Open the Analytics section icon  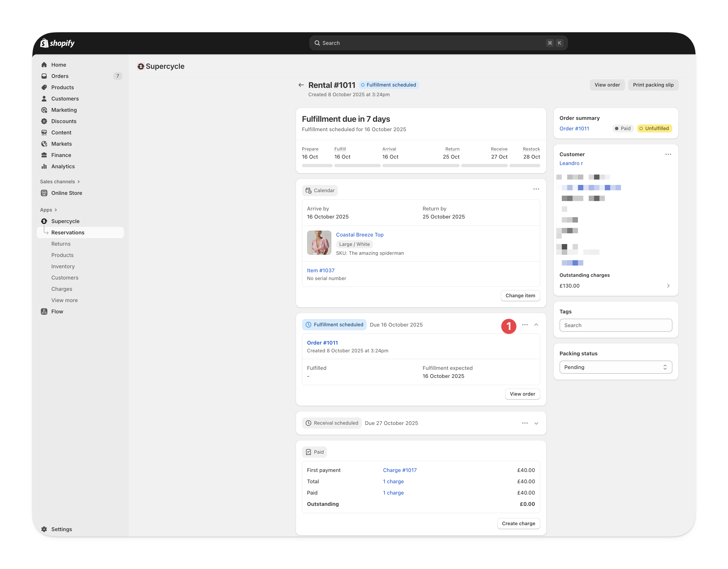click(44, 166)
